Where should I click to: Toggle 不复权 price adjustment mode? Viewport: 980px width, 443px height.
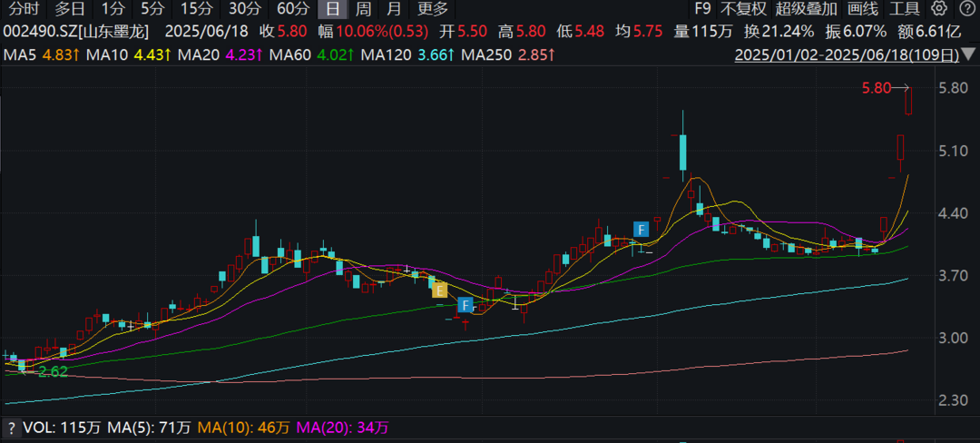(x=743, y=10)
